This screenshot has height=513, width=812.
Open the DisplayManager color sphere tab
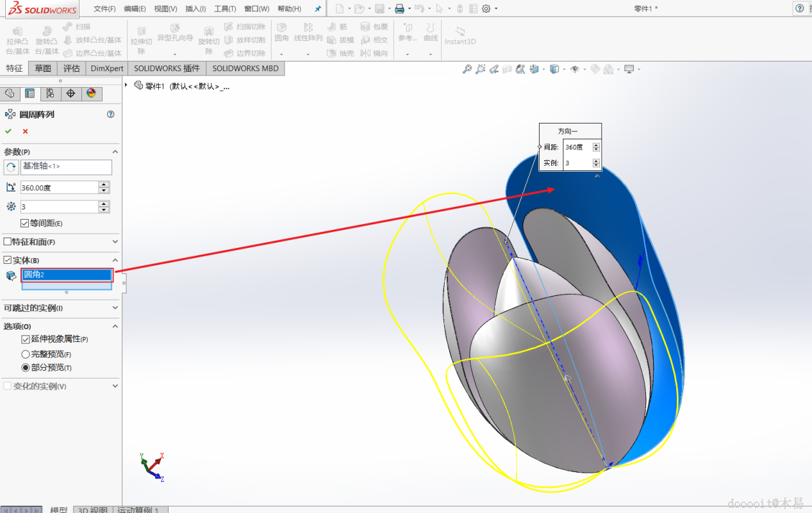pyautogui.click(x=91, y=94)
